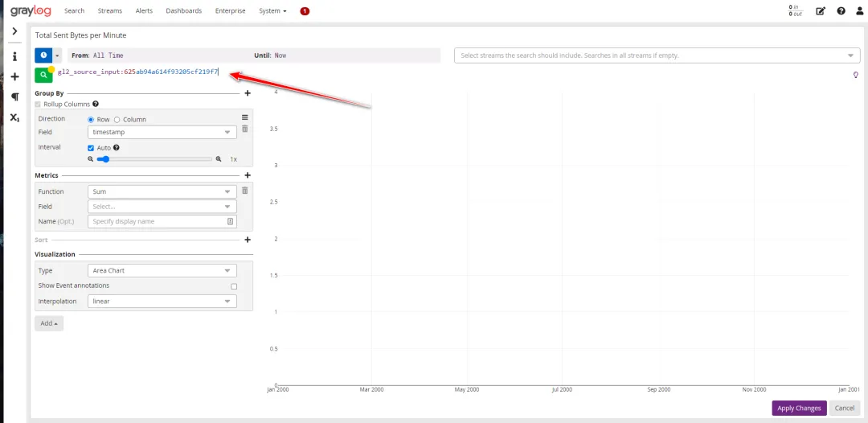Click the zoom-in magnifier by interval slider
This screenshot has height=423, width=868.
[x=219, y=159]
